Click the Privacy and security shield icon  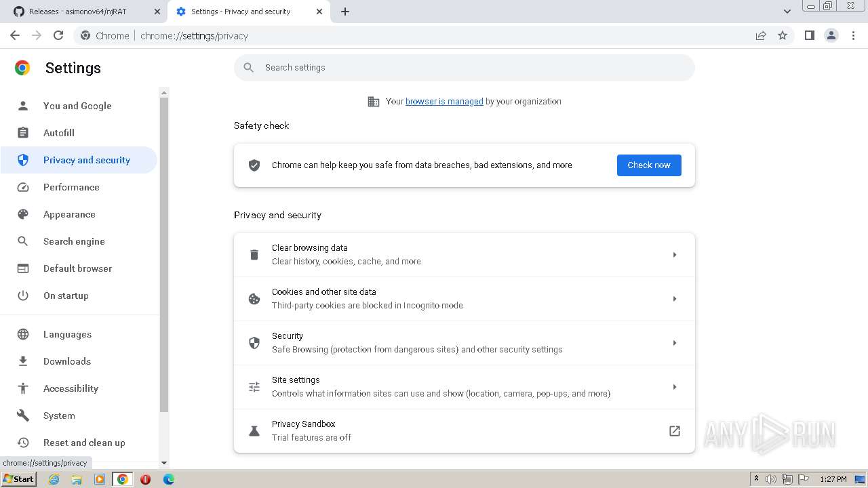[x=23, y=160]
